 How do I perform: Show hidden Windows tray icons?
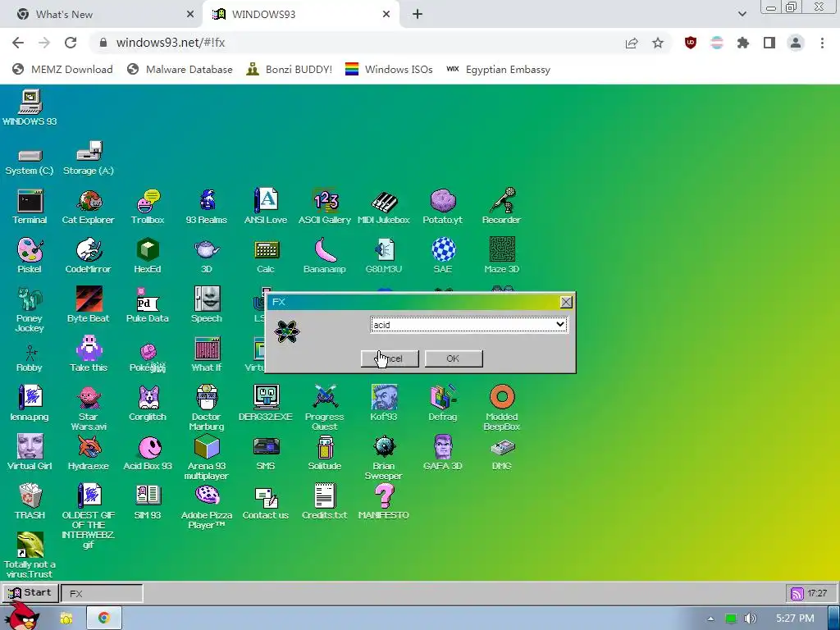(710, 619)
